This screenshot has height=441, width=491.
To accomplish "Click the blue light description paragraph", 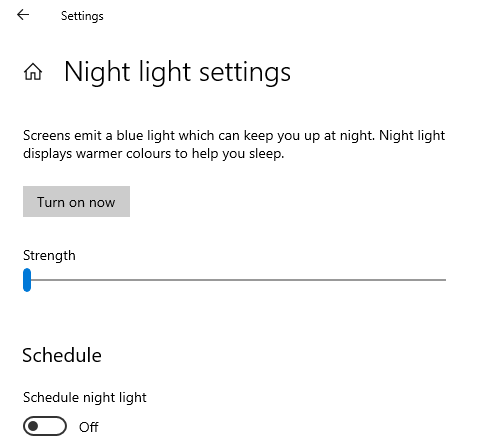I will tap(234, 144).
